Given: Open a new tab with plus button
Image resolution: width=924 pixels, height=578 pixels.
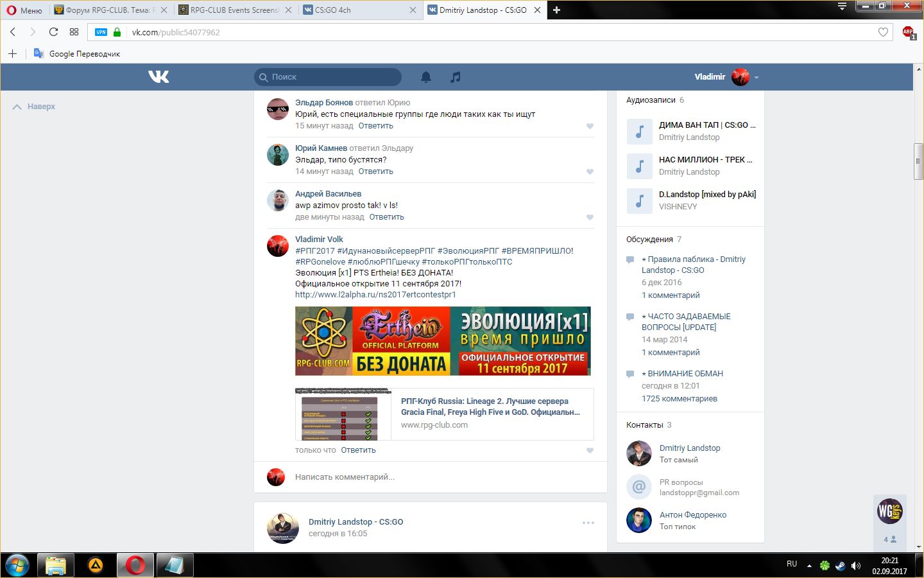Looking at the screenshot, I should point(556,10).
